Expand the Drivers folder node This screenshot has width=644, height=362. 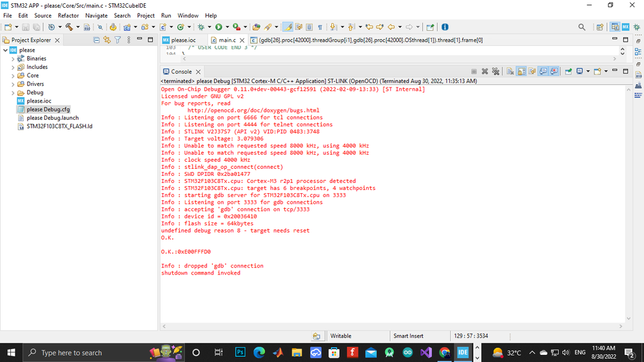pos(13,84)
